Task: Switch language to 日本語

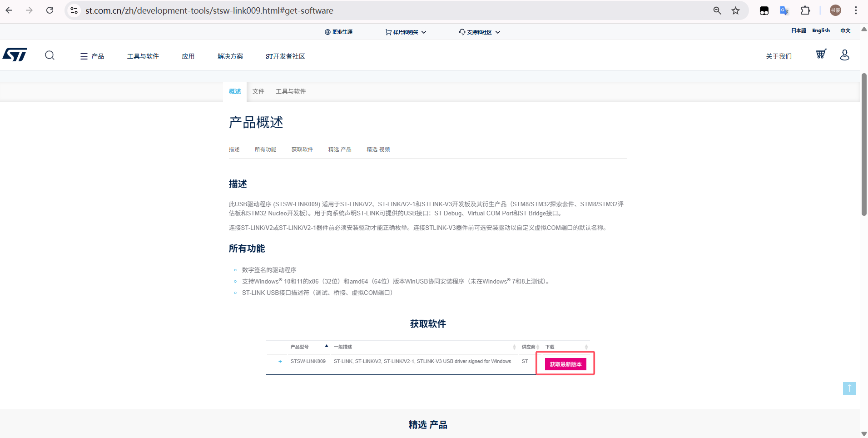Action: pos(799,30)
